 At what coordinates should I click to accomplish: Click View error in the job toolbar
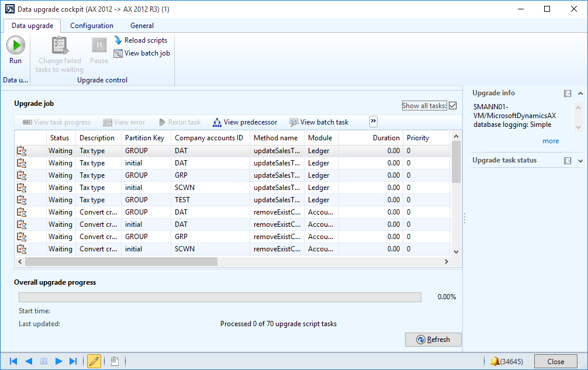124,122
